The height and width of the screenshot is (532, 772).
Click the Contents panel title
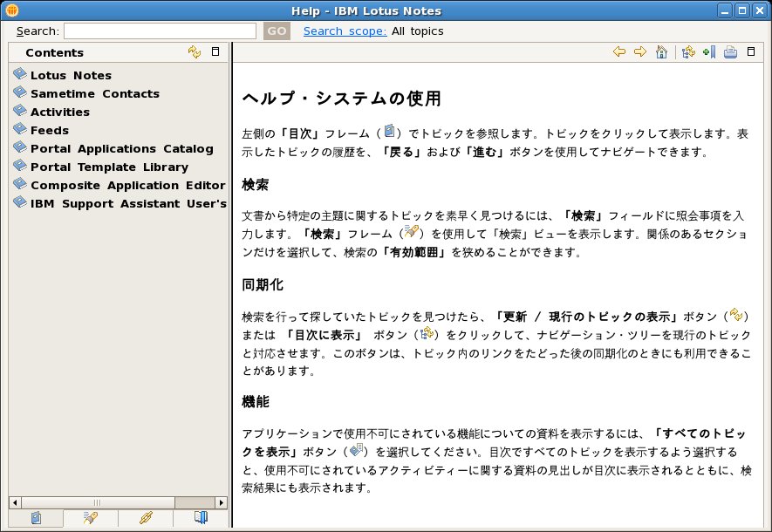[x=55, y=52]
